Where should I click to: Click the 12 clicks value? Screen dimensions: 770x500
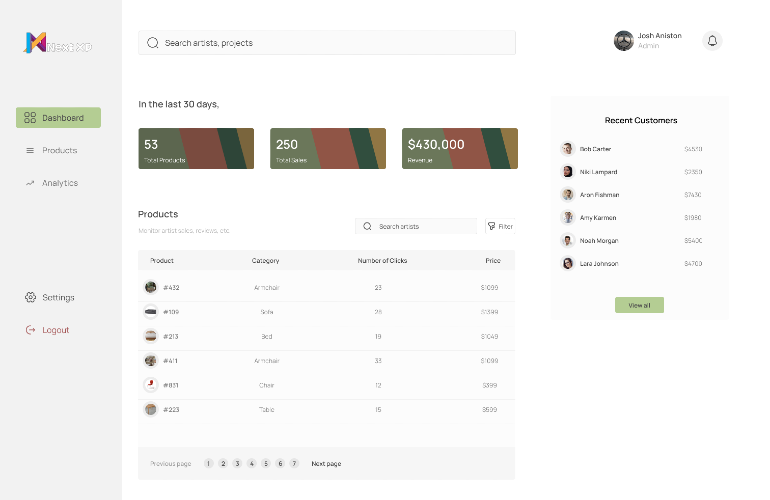click(378, 385)
